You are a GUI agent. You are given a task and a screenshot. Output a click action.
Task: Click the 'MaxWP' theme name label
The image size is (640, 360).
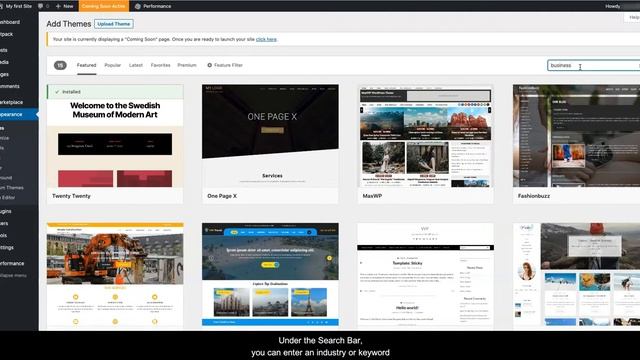point(372,196)
